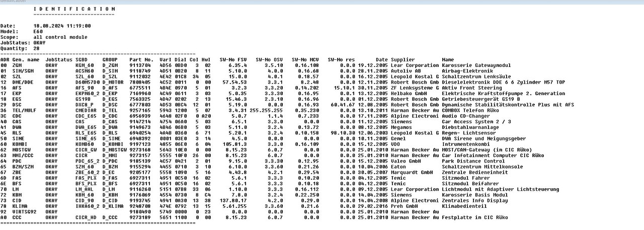Viewport: 644px width, 230px height.
Task: Click the 'SW-No FSV' column header
Action: 232,59
